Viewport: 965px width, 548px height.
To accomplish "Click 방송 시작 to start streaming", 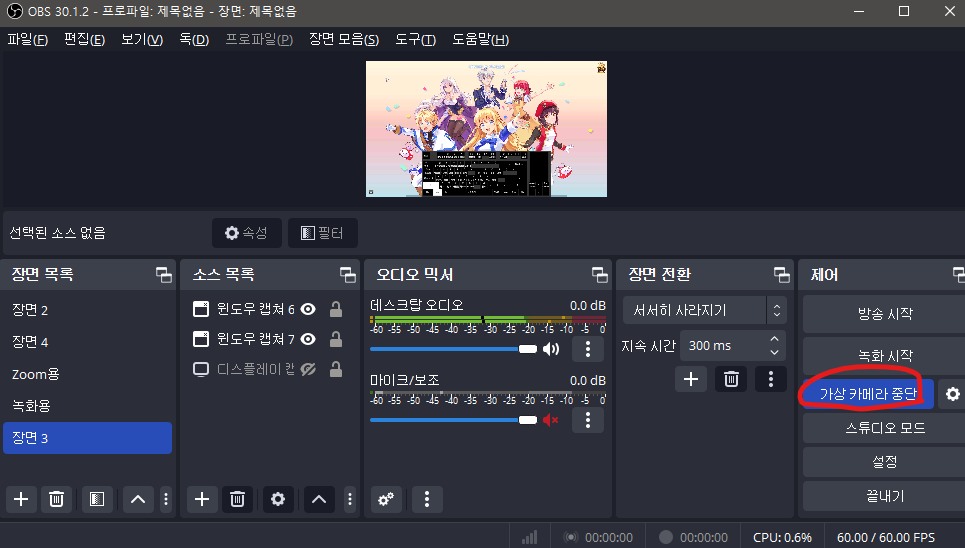I will (884, 314).
